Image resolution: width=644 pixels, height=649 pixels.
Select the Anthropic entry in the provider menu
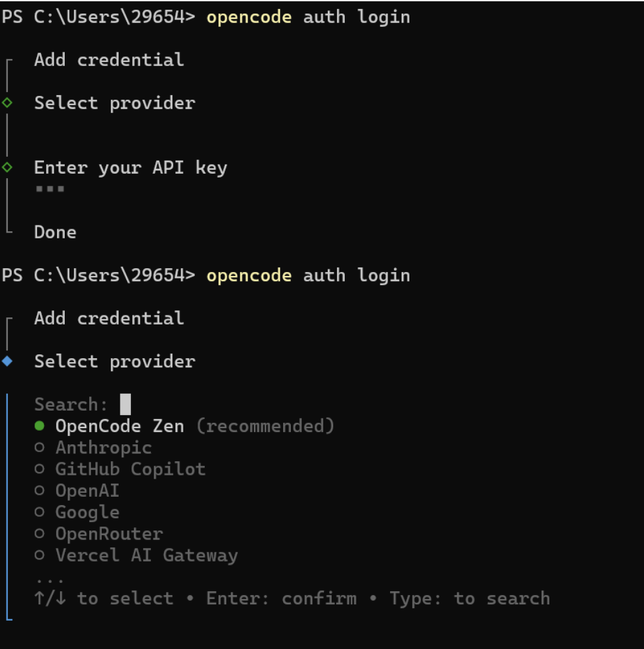[x=103, y=447]
